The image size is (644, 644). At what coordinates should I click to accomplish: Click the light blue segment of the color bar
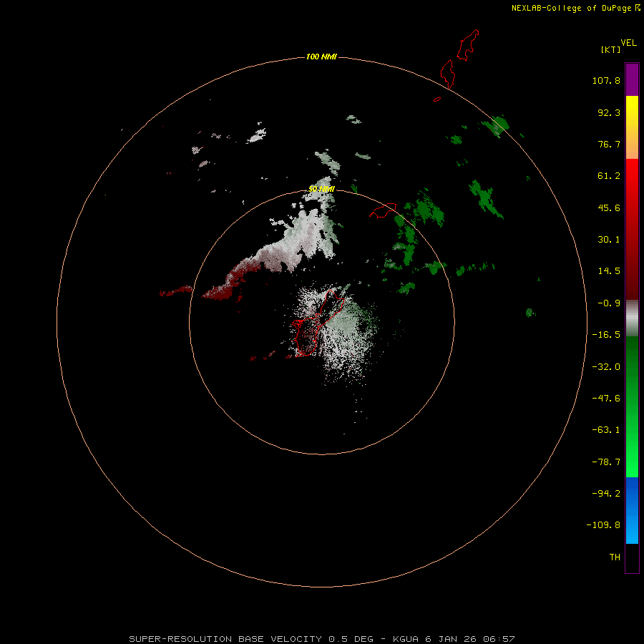click(x=632, y=510)
